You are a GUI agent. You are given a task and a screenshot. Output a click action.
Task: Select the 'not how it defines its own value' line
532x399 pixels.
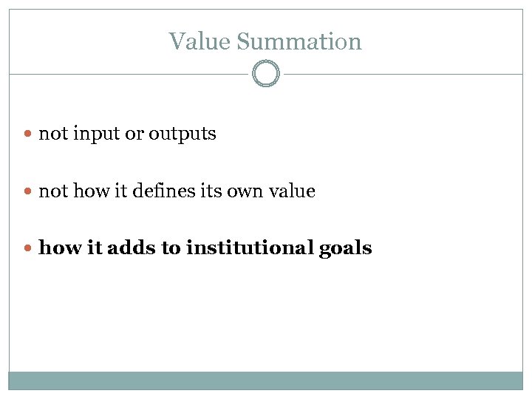click(x=177, y=191)
